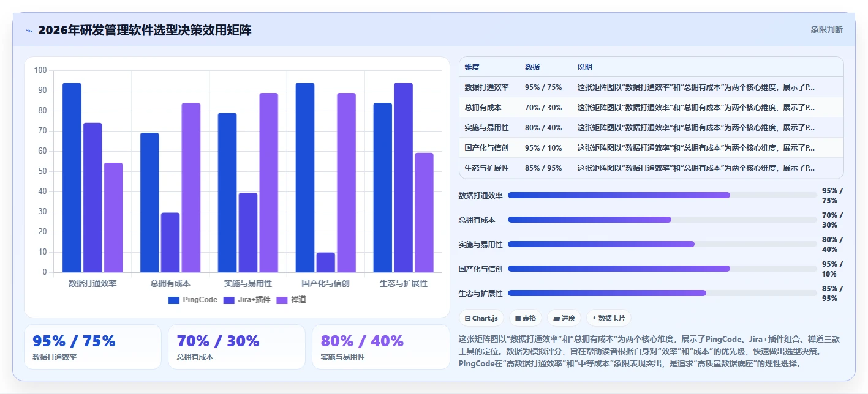This screenshot has width=868, height=394.
Task: Click the 总拥有成本 progress bar
Action: point(663,220)
